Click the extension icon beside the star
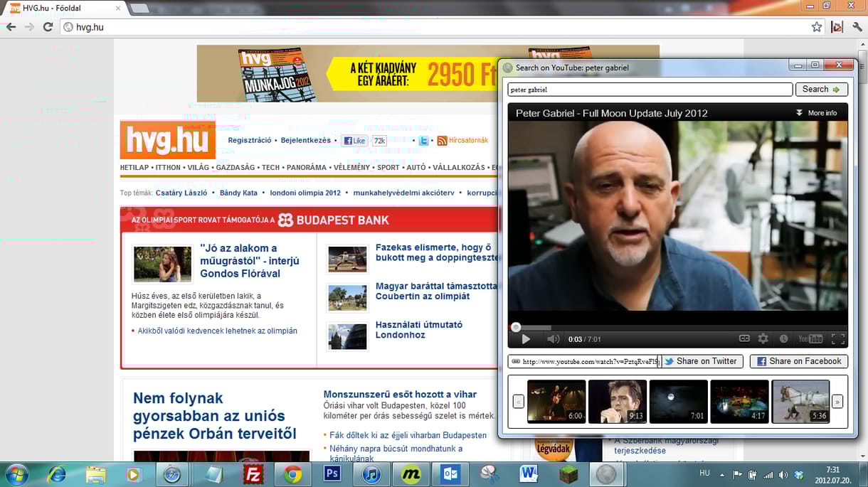This screenshot has height=487, width=868. [837, 27]
